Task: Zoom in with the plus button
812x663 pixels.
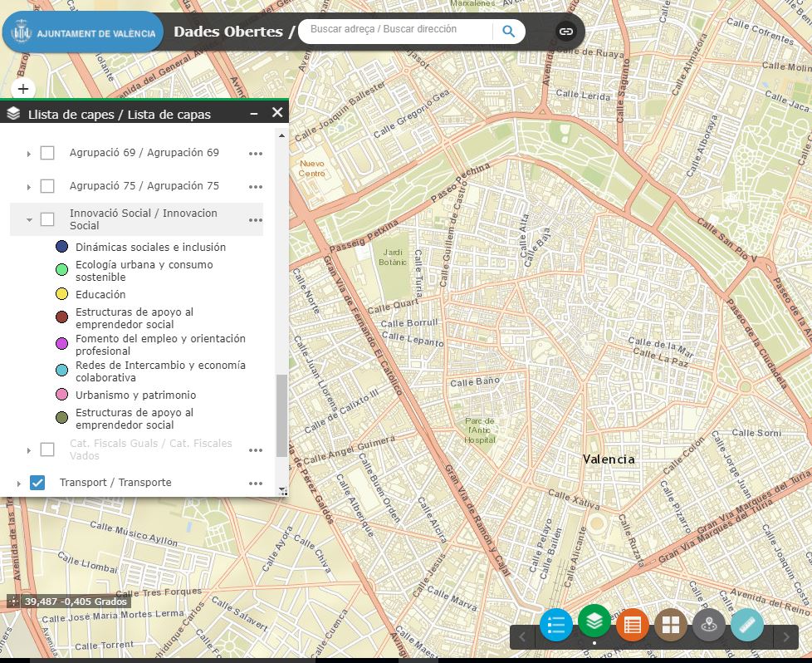Action: pos(23,89)
